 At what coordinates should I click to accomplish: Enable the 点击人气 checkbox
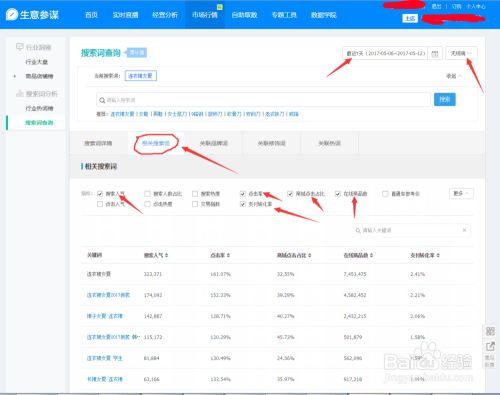click(x=100, y=204)
